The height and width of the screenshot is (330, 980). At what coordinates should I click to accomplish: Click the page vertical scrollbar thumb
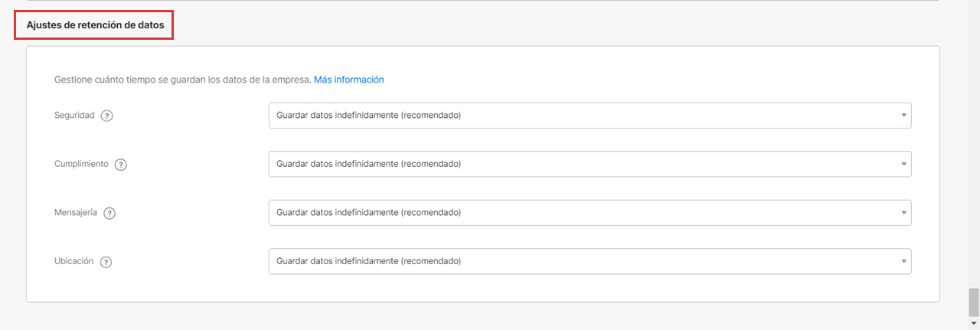(973, 302)
